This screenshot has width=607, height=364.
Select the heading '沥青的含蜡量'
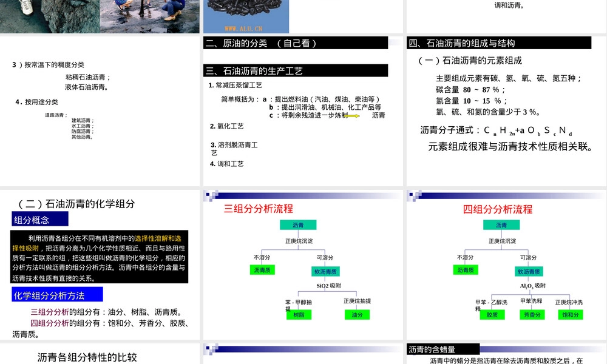[443, 349]
